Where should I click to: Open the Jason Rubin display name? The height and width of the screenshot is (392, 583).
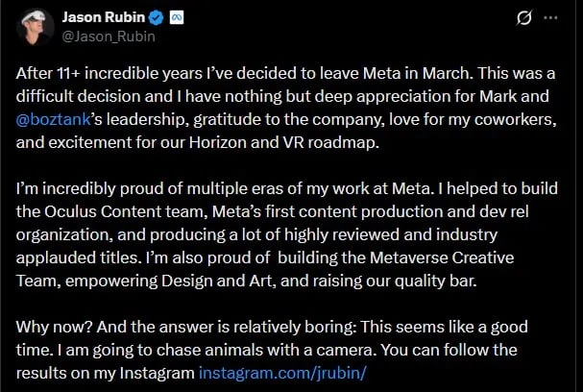[104, 17]
